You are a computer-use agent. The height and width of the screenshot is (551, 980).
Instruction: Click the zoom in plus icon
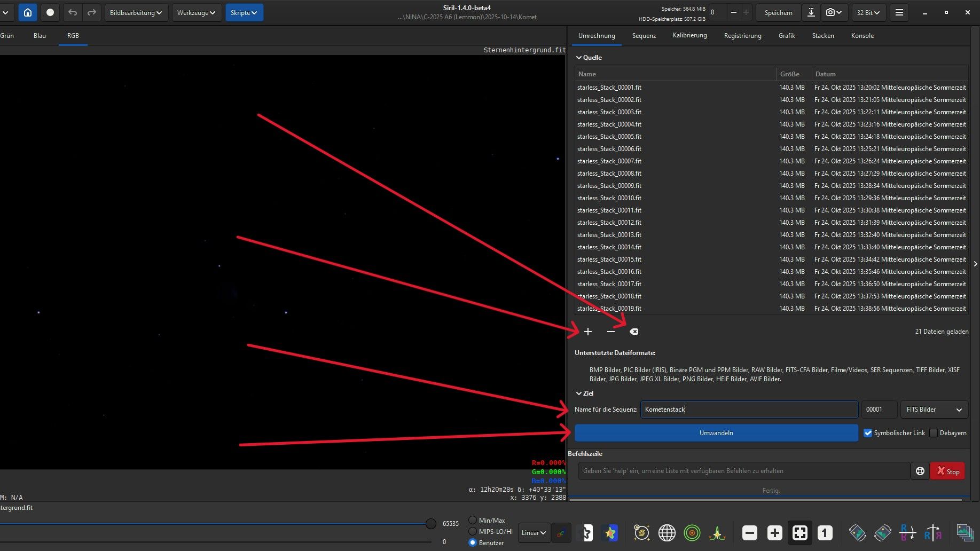tap(774, 532)
